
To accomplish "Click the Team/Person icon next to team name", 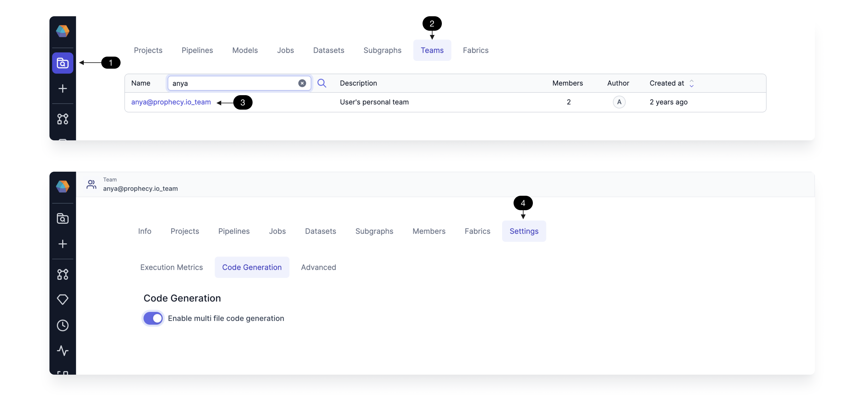I will 91,184.
